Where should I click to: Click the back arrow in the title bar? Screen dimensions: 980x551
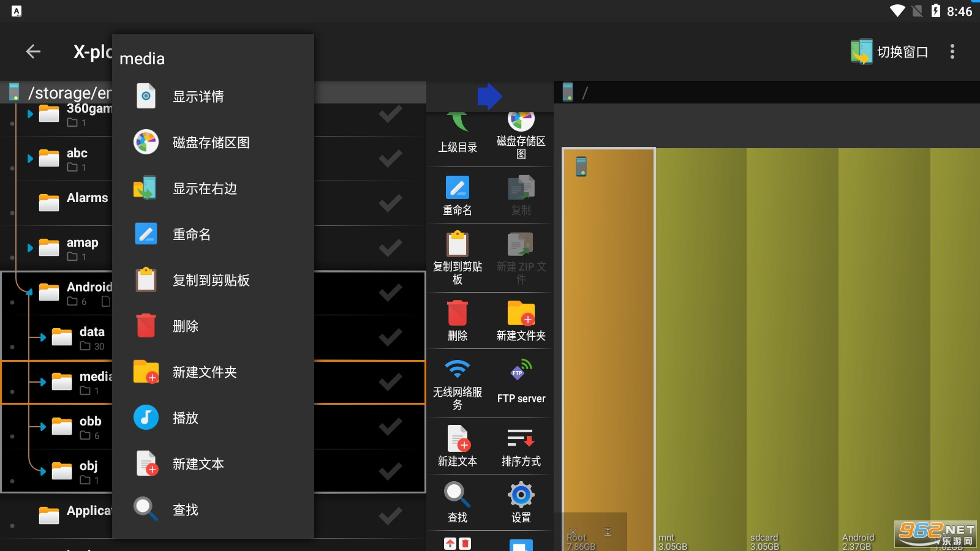point(34,52)
